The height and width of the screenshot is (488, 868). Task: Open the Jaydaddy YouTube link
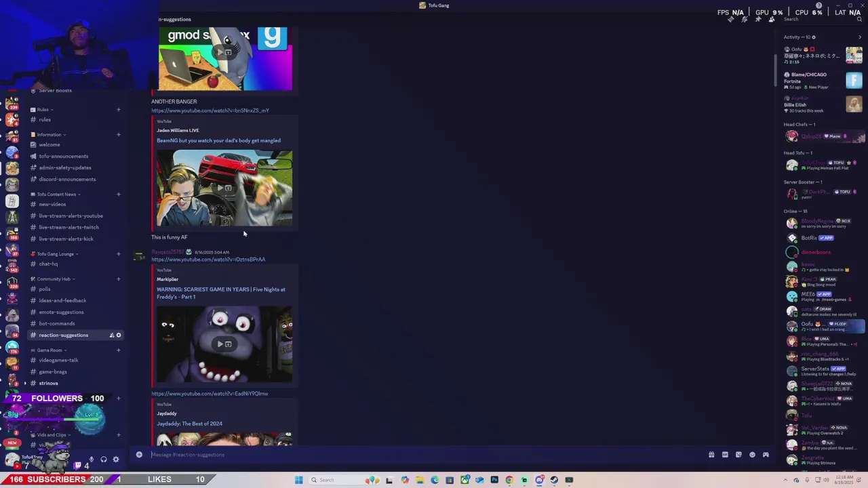point(210,394)
